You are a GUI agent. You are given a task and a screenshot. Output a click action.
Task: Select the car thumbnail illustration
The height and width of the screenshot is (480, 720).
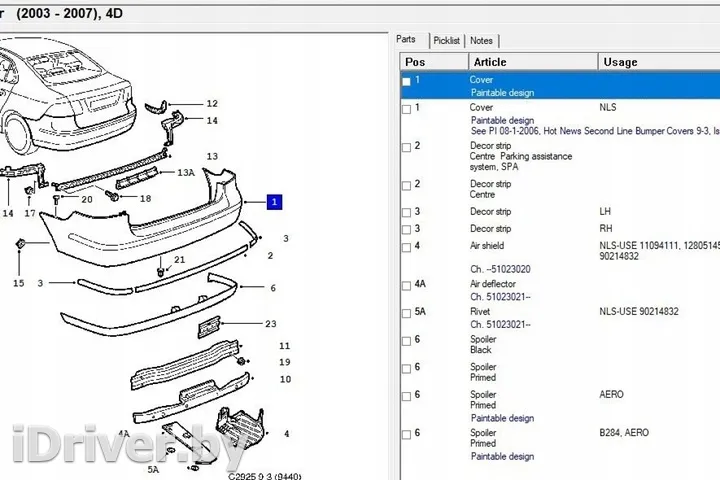click(67, 96)
